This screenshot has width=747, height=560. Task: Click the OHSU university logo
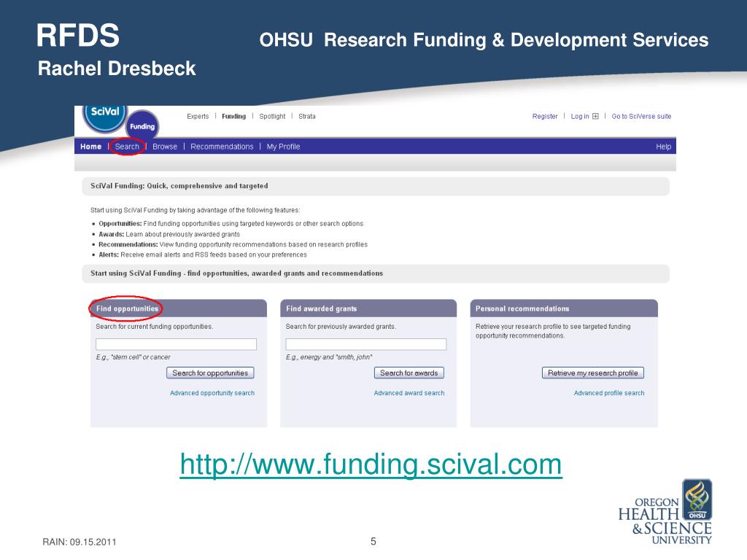(665, 513)
